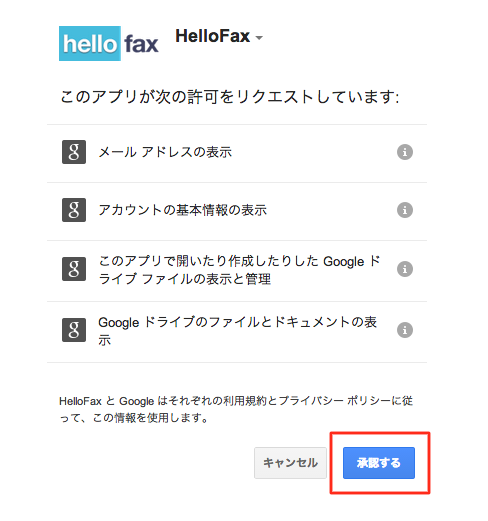The width and height of the screenshot is (488, 521).
Task: Click the 利用規約とプライバシー ポリシー notice text
Action: pos(236,409)
